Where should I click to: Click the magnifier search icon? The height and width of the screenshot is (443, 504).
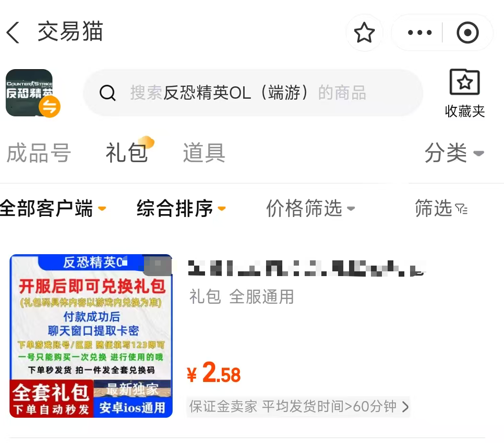click(107, 93)
